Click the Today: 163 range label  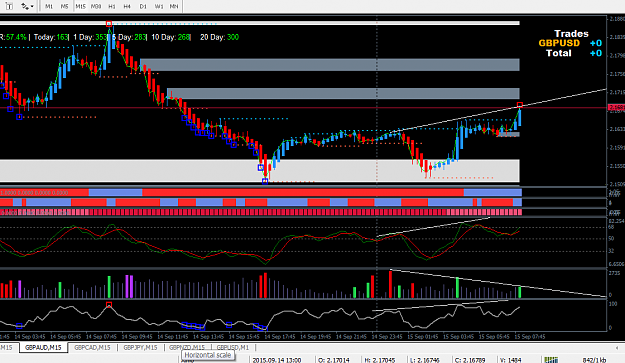point(51,37)
